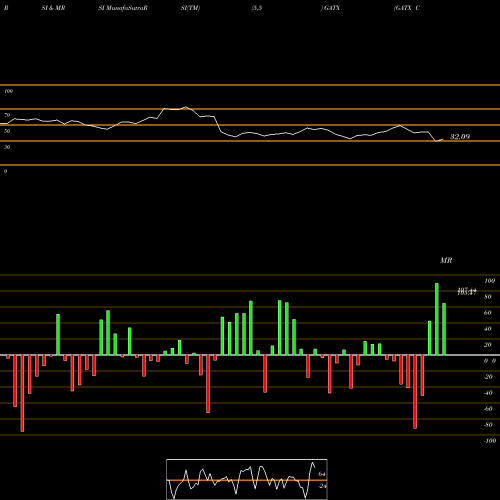
Task: Open the mini overview chart thumbnail
Action: [x=247, y=479]
